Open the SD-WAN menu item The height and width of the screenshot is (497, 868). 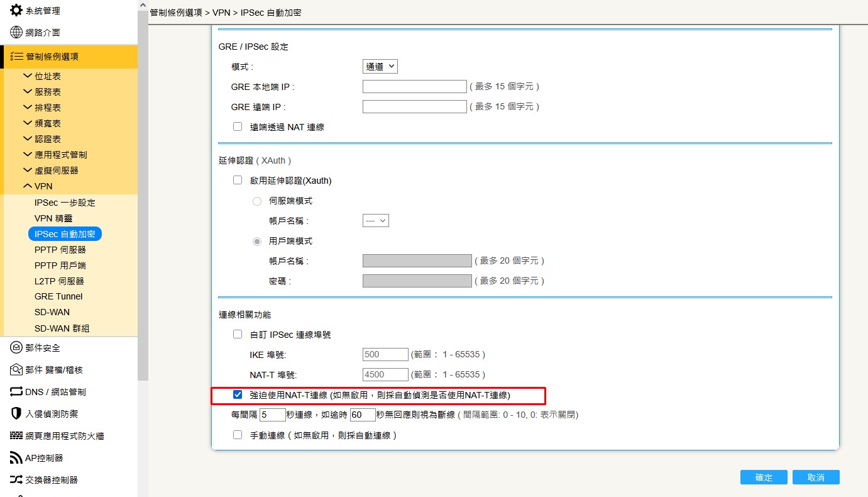[x=52, y=312]
